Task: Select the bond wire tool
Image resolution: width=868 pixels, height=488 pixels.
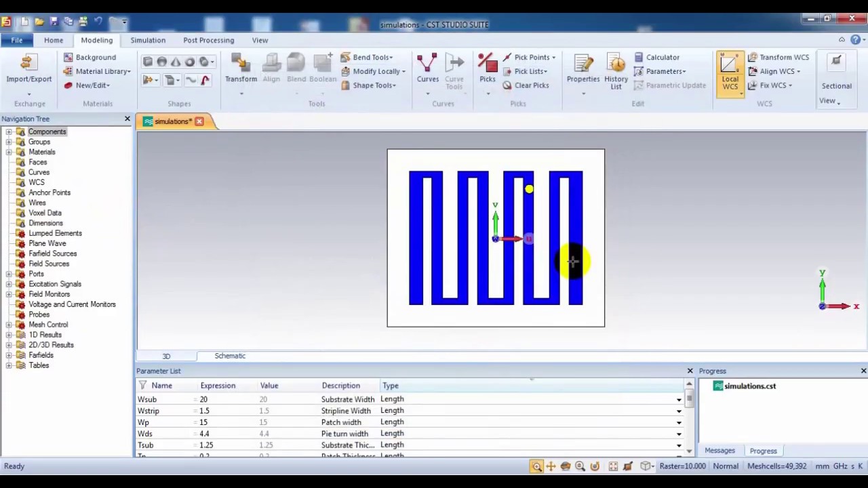Action: pyautogui.click(x=205, y=80)
